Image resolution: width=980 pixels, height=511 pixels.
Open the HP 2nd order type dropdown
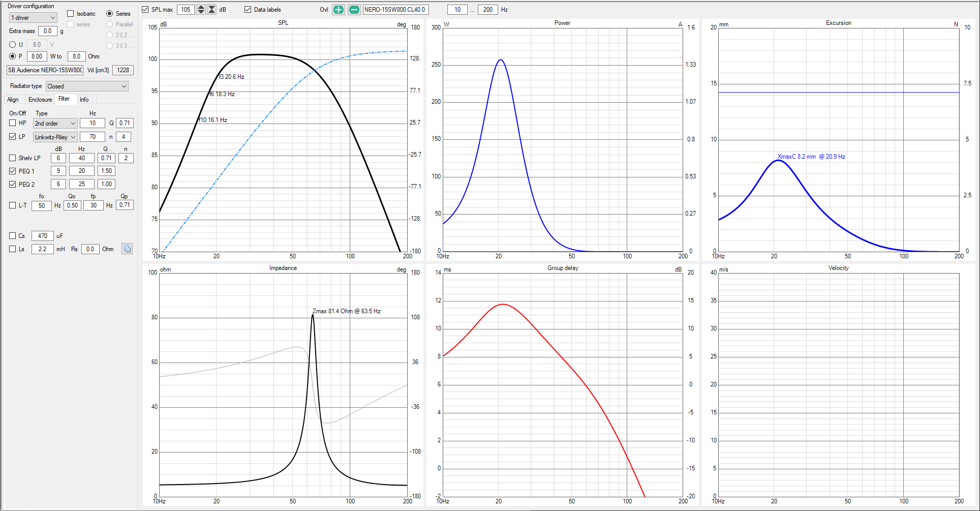click(x=55, y=124)
